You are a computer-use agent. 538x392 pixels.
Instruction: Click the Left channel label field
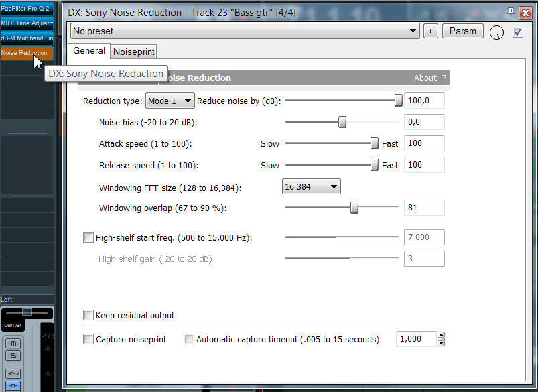pos(27,300)
